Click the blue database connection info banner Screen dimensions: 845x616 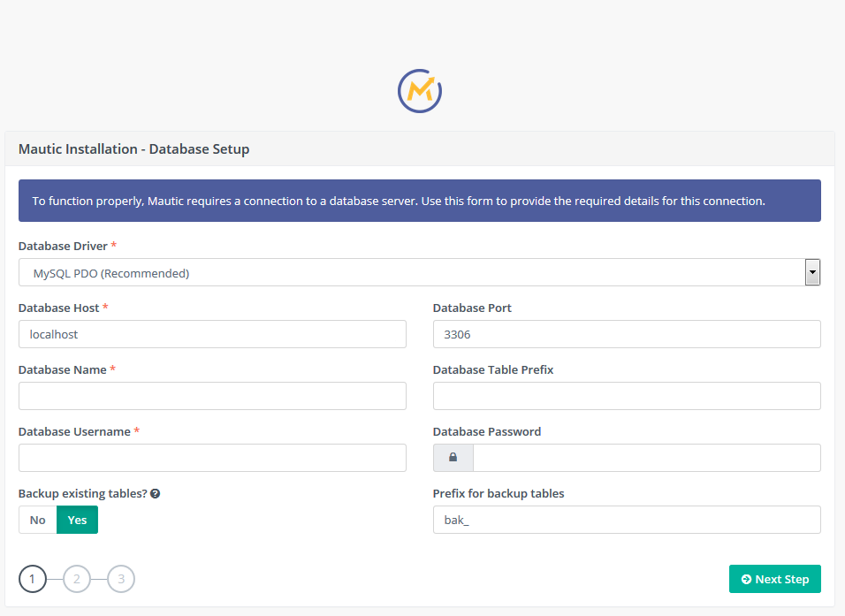click(x=420, y=201)
